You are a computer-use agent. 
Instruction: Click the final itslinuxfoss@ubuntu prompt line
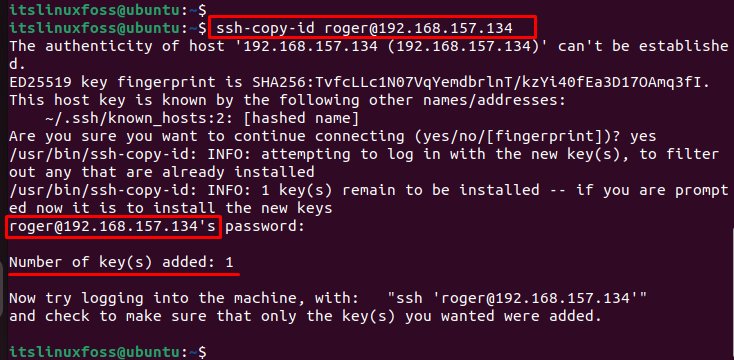(x=108, y=352)
